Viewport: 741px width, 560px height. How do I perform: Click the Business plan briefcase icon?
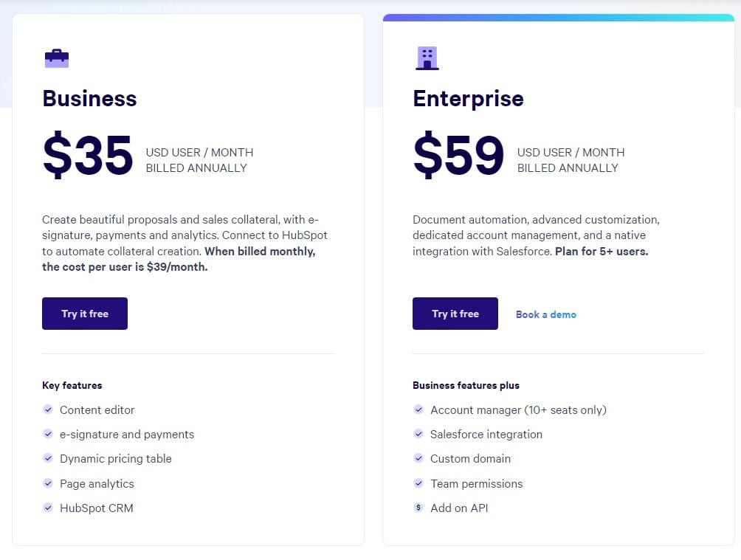pyautogui.click(x=57, y=58)
